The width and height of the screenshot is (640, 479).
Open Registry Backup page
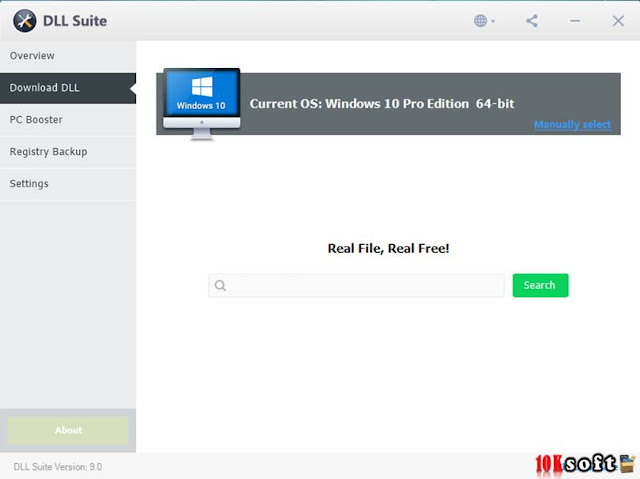coord(68,151)
